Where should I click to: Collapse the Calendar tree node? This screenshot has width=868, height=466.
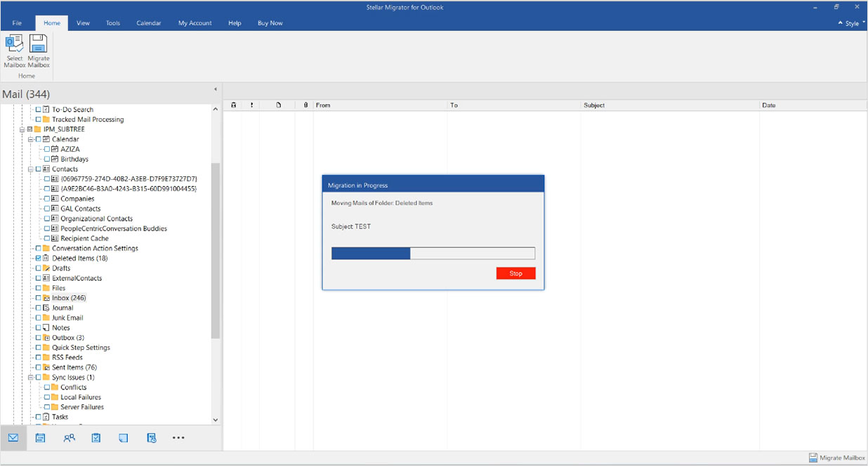point(30,139)
